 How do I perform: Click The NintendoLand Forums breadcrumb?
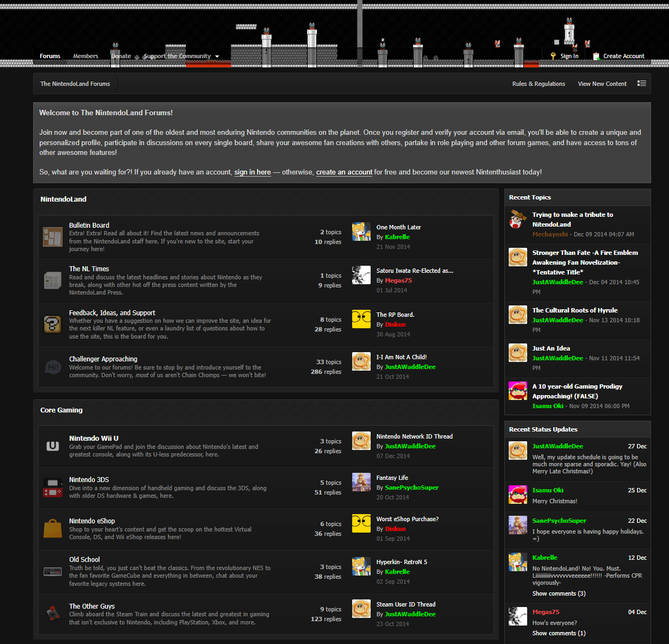[75, 84]
